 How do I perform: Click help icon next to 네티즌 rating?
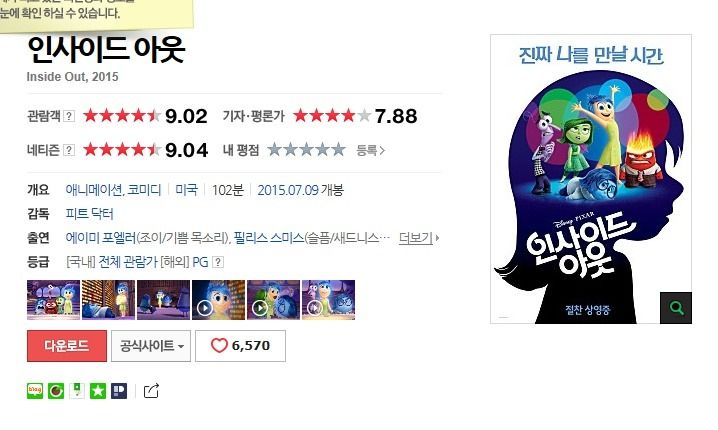pyautogui.click(x=69, y=150)
